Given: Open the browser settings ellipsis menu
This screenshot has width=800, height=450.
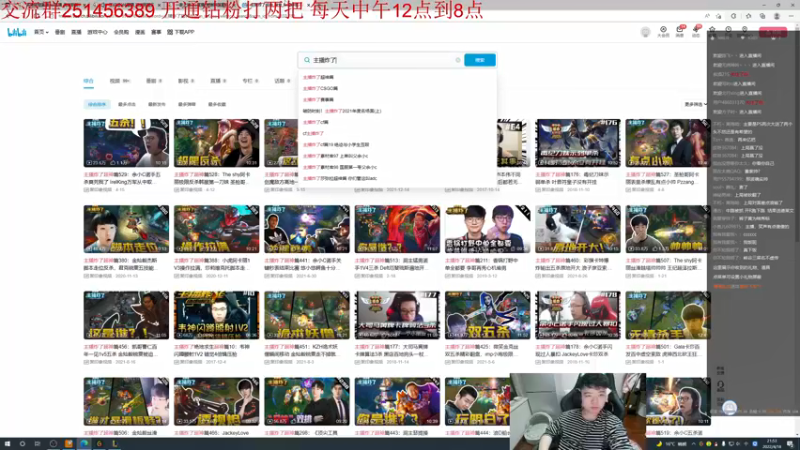Looking at the screenshot, I should 791,16.
